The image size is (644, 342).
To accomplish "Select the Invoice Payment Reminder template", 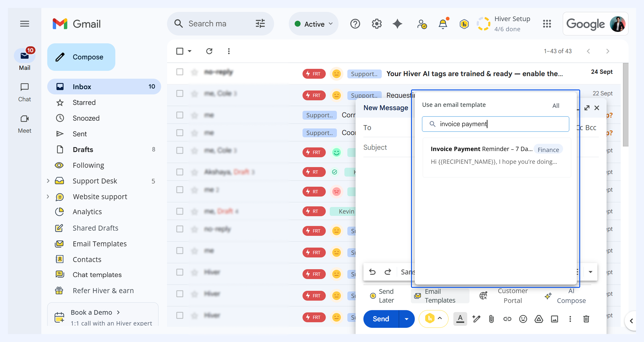I will click(497, 158).
